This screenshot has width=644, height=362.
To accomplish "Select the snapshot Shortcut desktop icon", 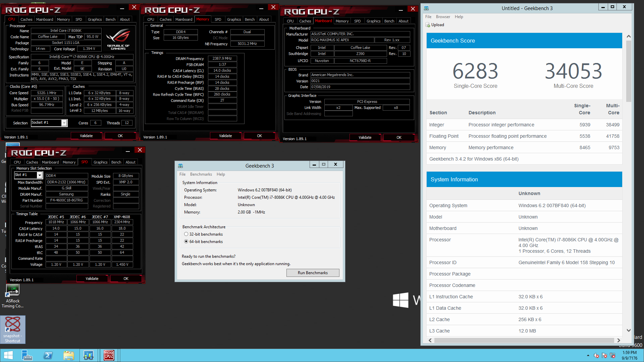I will coord(12,329).
